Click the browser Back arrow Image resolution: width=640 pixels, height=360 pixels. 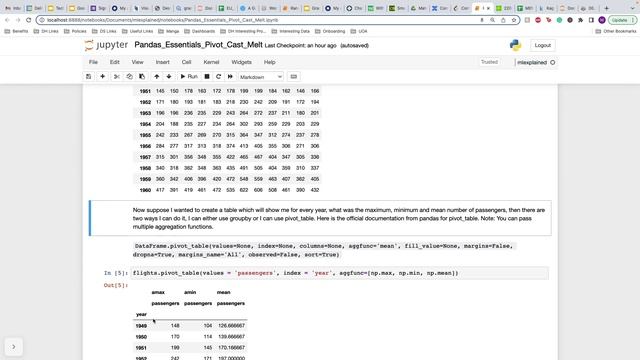pos(7,20)
